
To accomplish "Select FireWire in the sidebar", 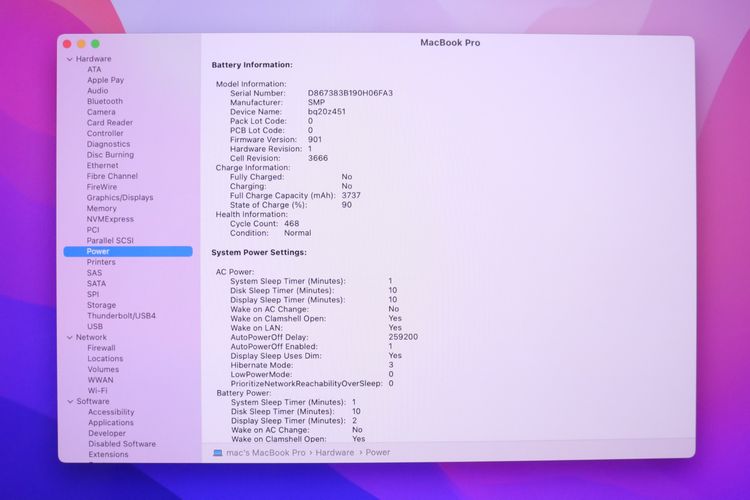I will coord(101,187).
